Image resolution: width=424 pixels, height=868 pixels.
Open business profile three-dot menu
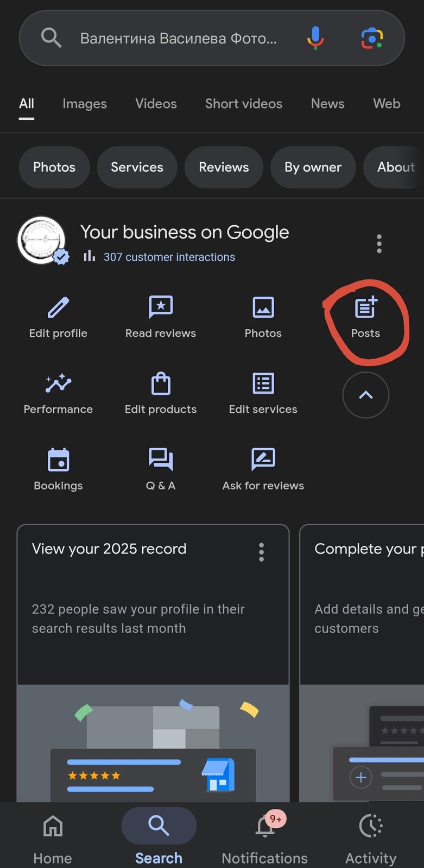tap(379, 244)
